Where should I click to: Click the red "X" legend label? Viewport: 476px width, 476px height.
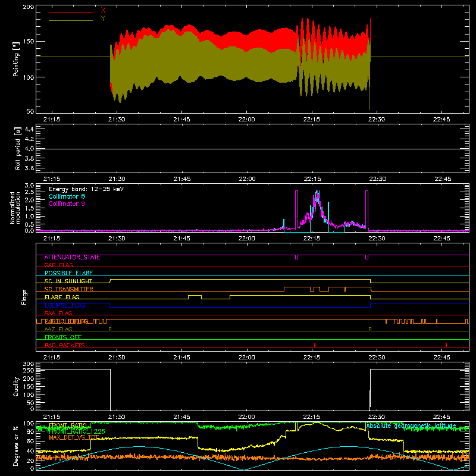tap(103, 11)
